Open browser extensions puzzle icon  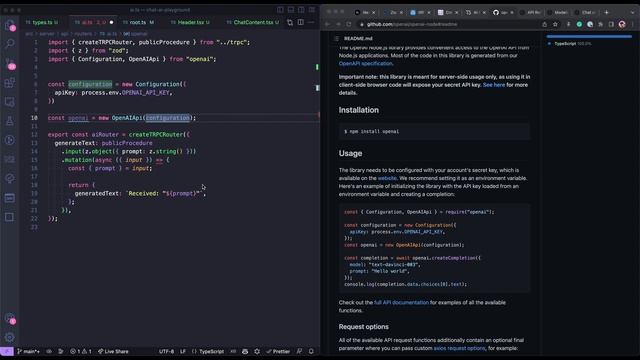[x=600, y=24]
